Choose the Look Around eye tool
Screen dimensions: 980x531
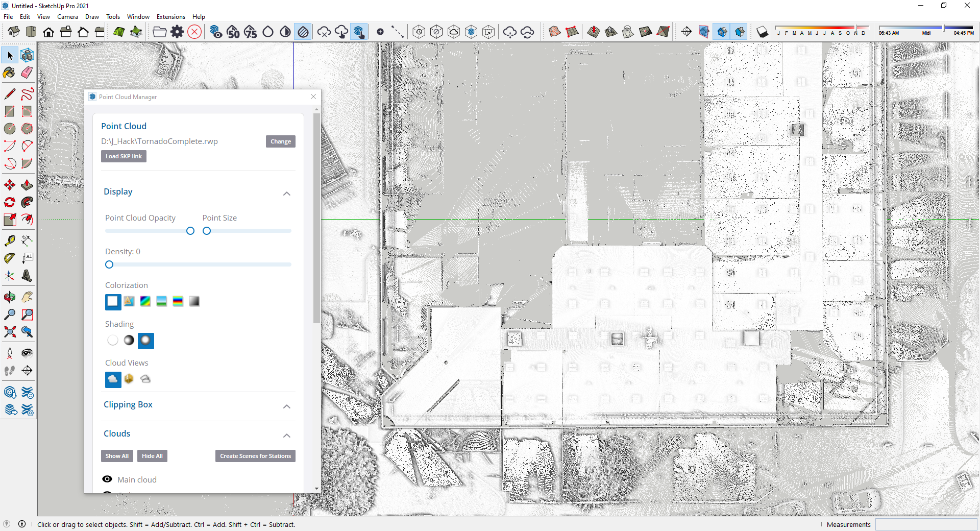pyautogui.click(x=27, y=353)
